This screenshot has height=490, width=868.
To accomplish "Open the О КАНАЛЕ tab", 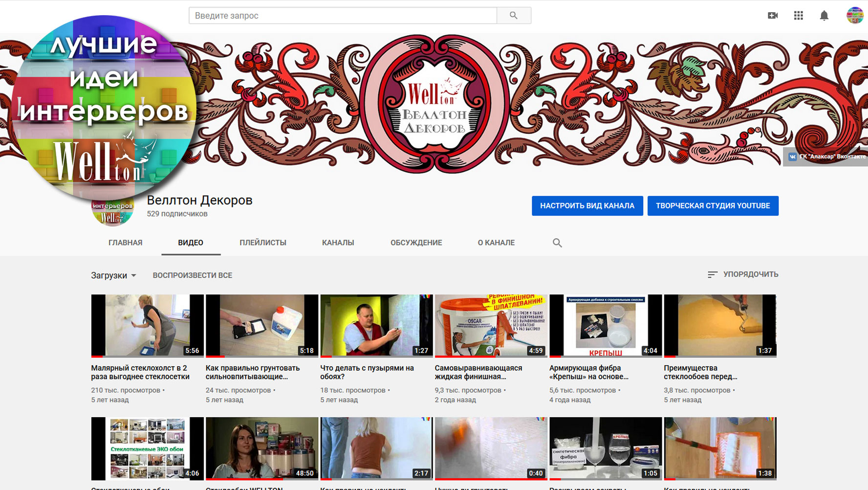I will point(496,243).
